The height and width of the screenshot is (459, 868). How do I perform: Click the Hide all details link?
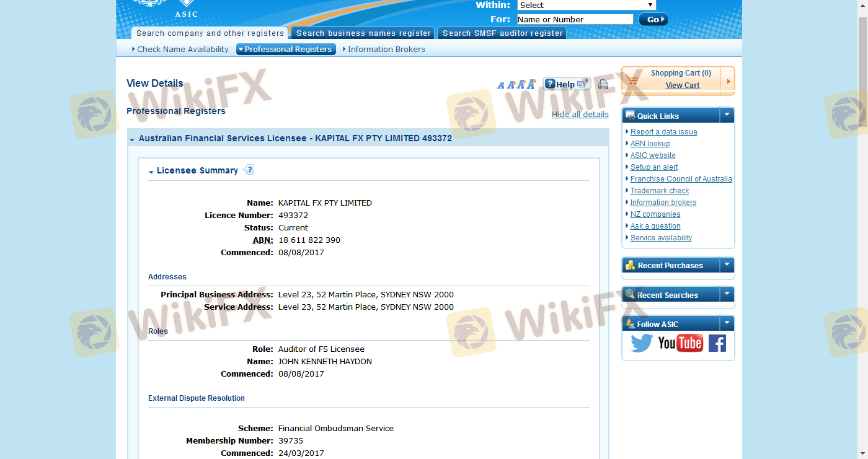[x=580, y=115]
